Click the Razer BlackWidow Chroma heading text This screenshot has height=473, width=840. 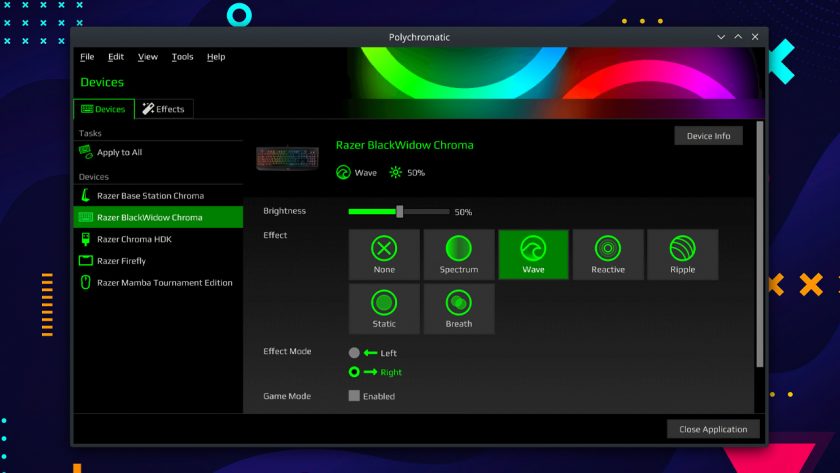404,145
